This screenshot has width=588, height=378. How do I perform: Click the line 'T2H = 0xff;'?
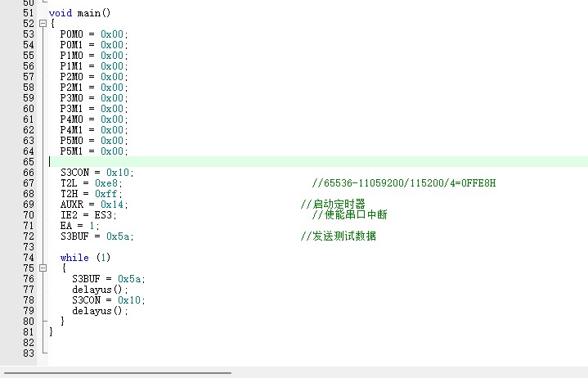92,193
